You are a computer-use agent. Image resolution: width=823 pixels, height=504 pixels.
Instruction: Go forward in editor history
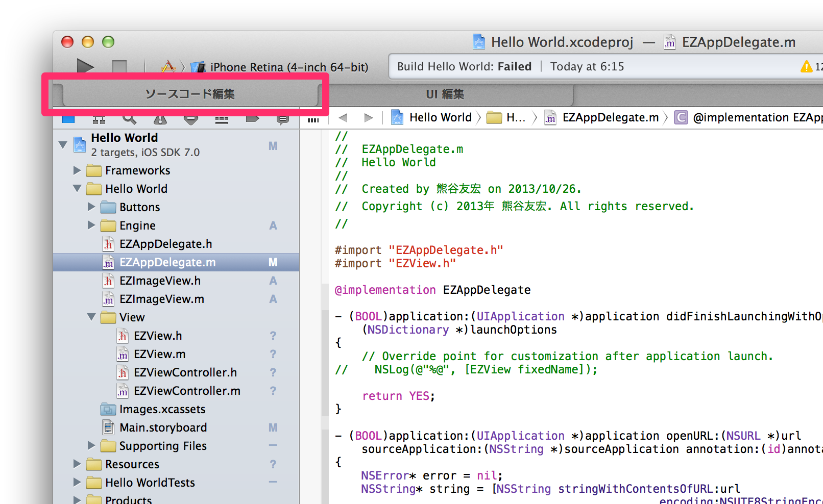(369, 118)
